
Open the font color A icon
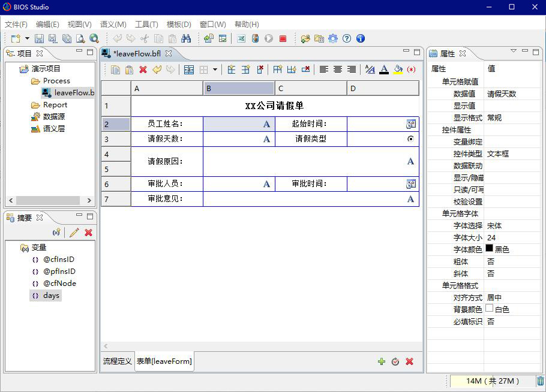(384, 70)
